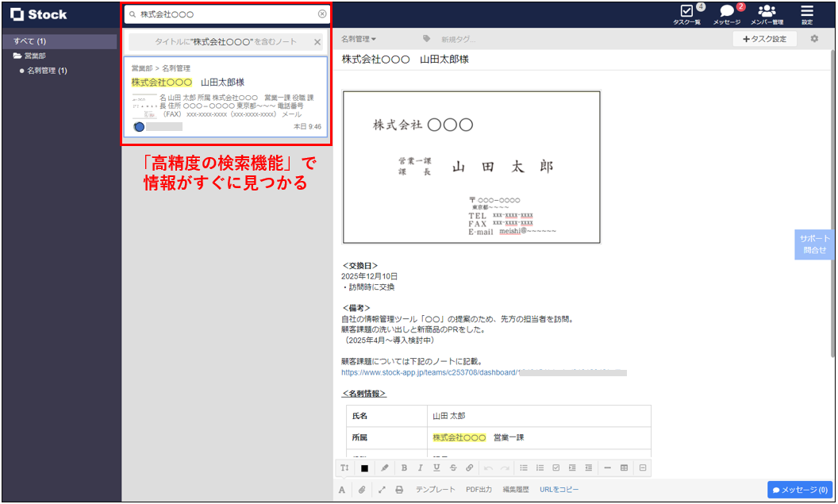
Task: Open print options via the printer icon
Action: click(x=399, y=489)
